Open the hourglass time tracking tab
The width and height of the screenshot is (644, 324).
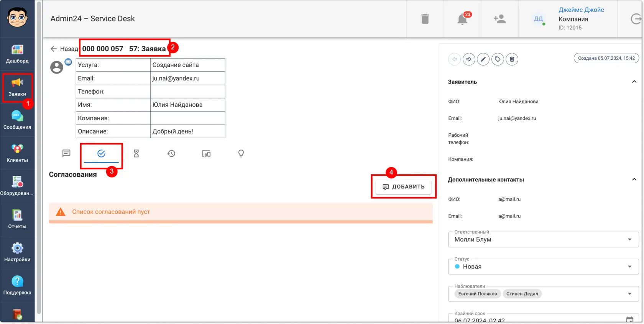[136, 154]
